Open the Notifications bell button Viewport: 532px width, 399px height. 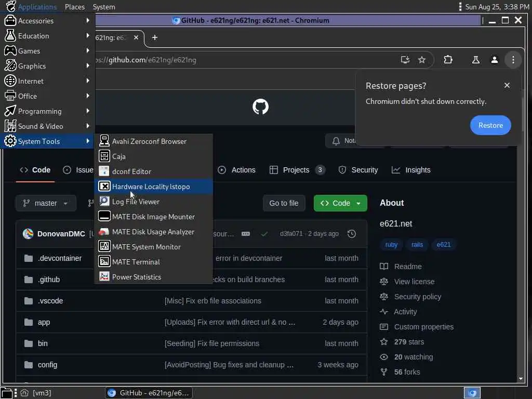pyautogui.click(x=341, y=141)
